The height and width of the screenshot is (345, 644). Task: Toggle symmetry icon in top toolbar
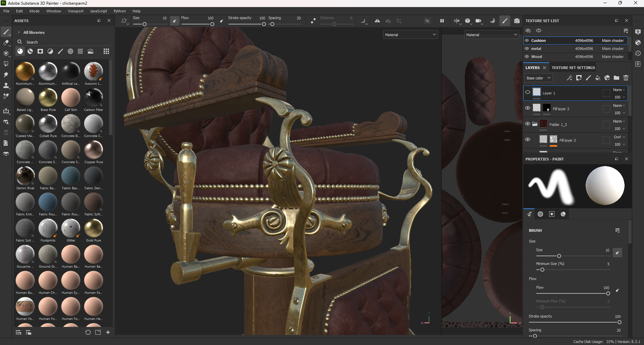(x=377, y=21)
